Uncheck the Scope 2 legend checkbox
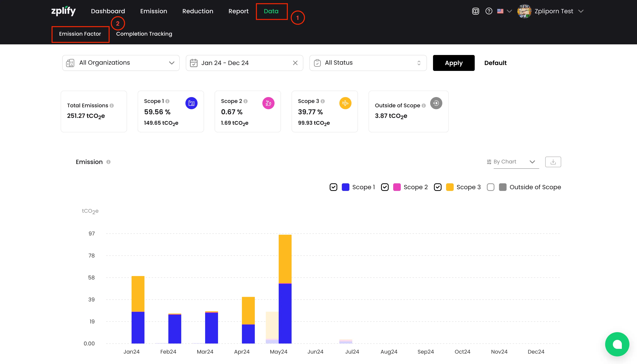Image resolution: width=637 pixels, height=364 pixels. [385, 187]
